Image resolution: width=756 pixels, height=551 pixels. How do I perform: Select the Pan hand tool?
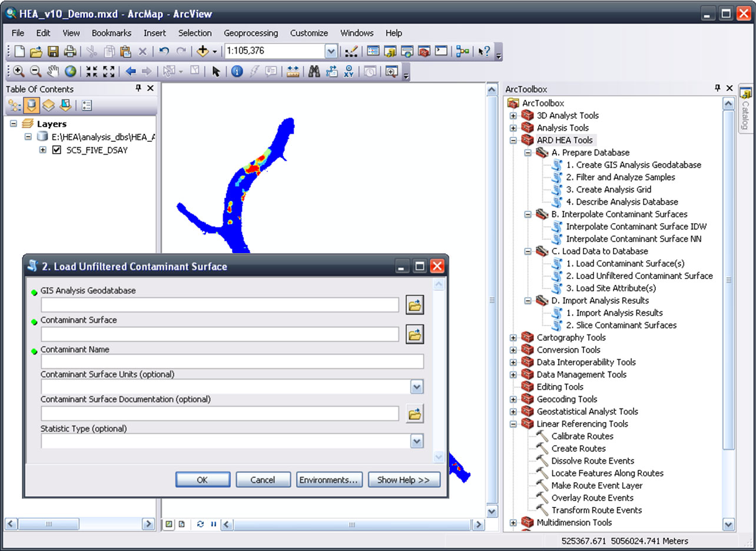pos(53,71)
